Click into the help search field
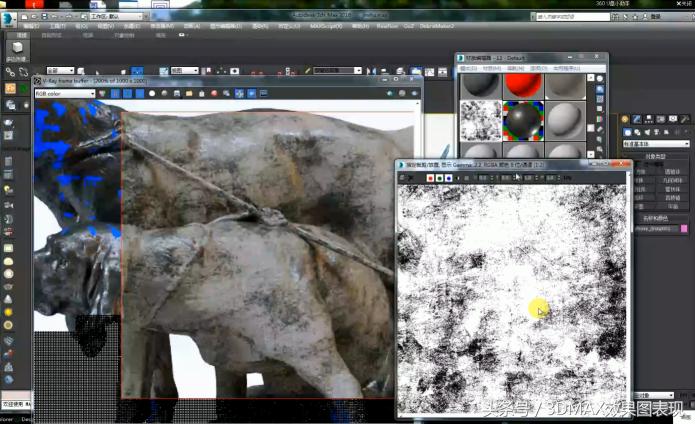This screenshot has height=424, width=695. point(573,16)
